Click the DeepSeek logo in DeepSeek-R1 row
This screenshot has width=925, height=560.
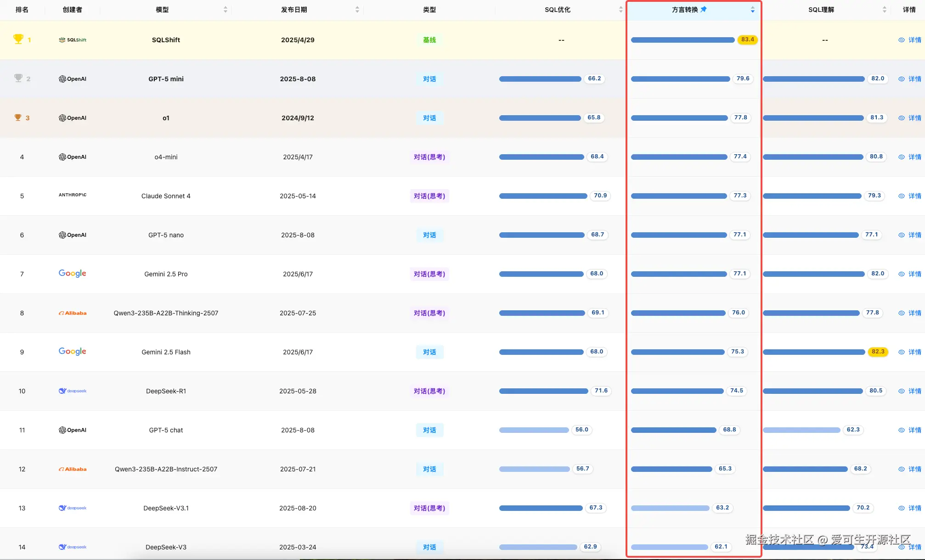click(73, 391)
